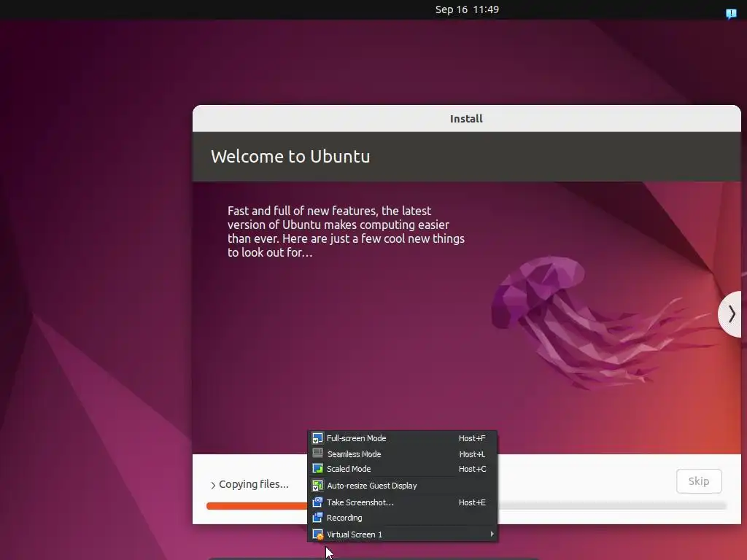Viewport: 747px width, 560px height.
Task: Select Take Screenshot… menu entry
Action: click(x=403, y=502)
